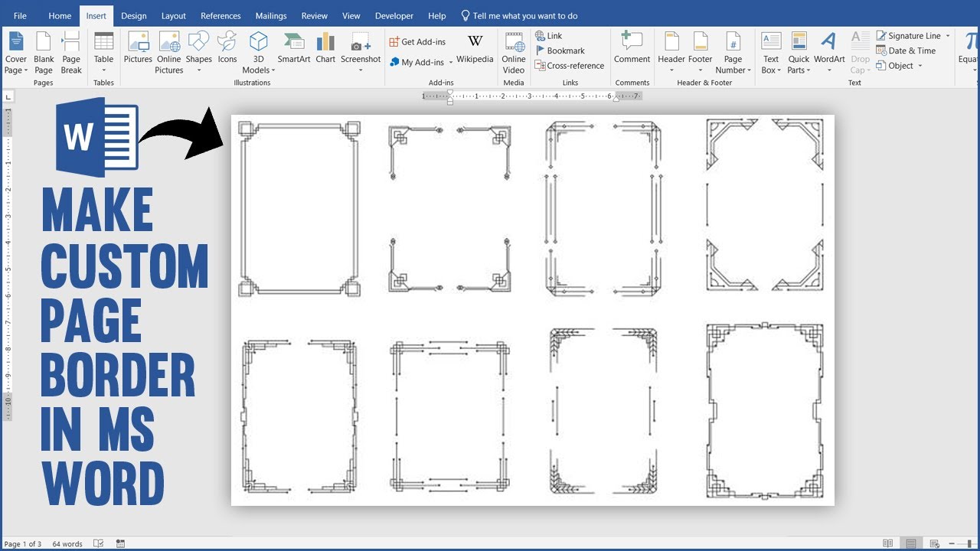The image size is (980, 551).
Task: Expand the Drop Cap dropdown
Action: pos(861,54)
